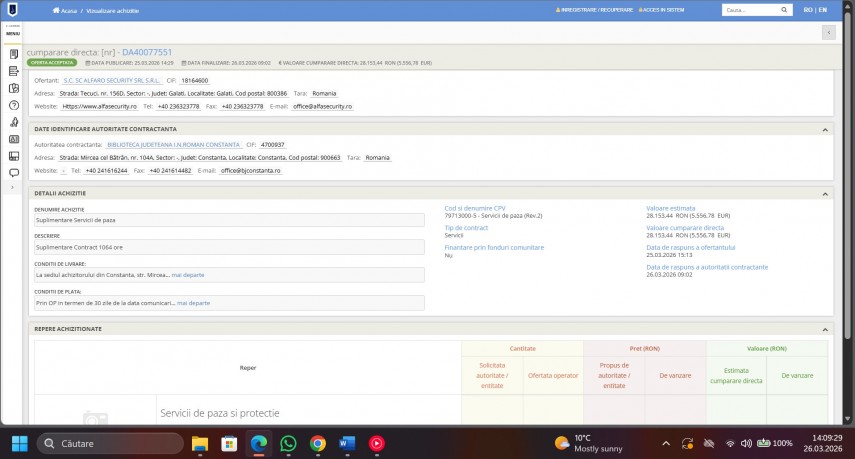
Task: Open WhatsApp from the taskbar
Action: (x=288, y=443)
